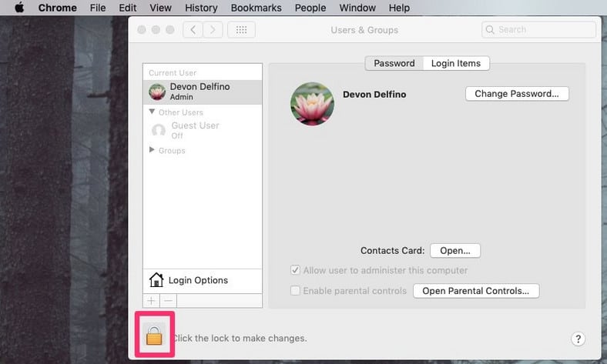This screenshot has height=364, width=607.
Task: Select Guest User in the sidebar
Action: click(x=203, y=130)
